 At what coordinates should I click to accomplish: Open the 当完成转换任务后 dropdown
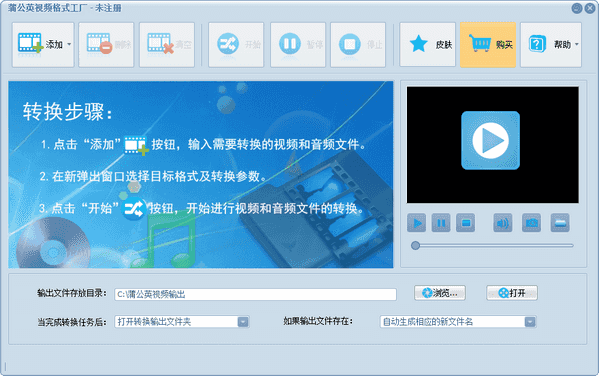pyautogui.click(x=181, y=322)
